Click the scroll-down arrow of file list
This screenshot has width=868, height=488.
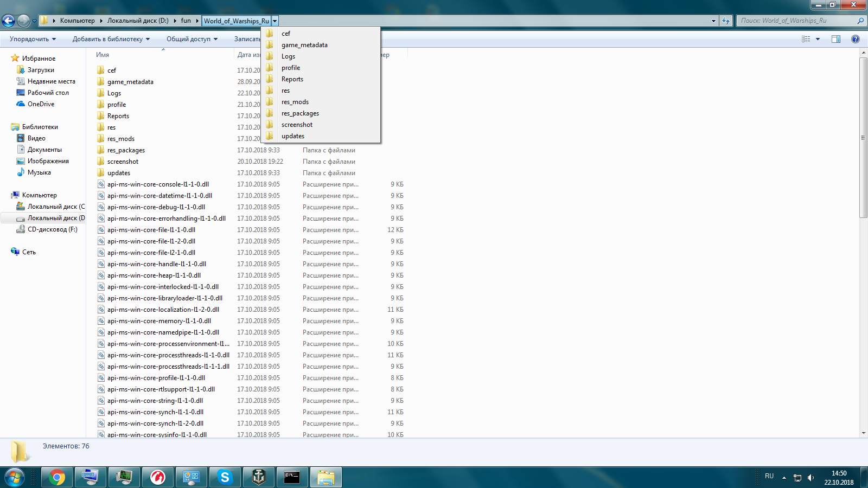[x=864, y=433]
